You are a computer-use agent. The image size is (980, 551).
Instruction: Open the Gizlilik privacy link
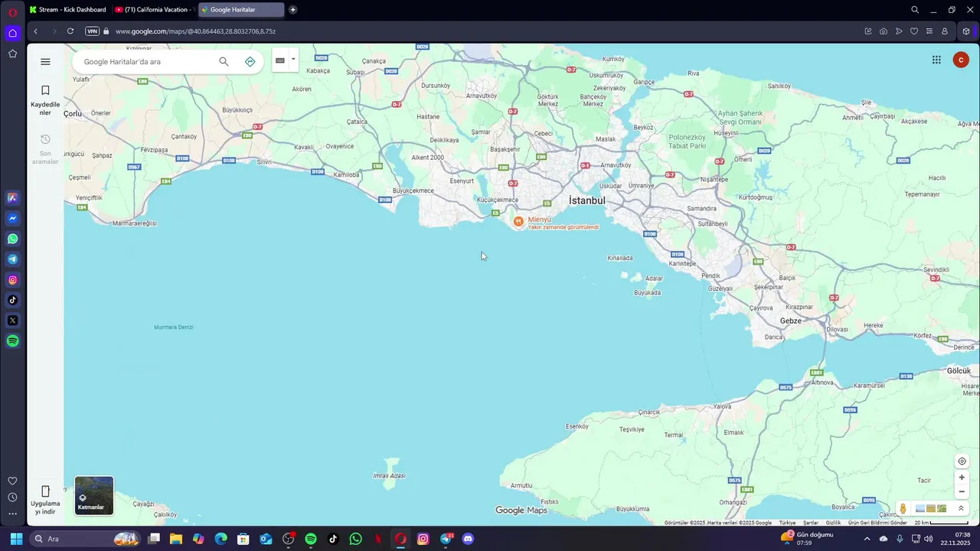833,523
